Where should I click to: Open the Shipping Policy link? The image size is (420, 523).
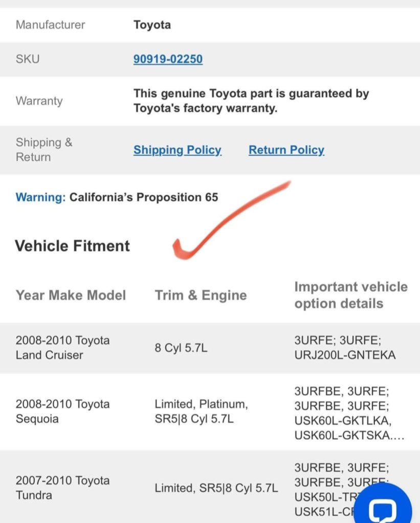[x=178, y=150]
